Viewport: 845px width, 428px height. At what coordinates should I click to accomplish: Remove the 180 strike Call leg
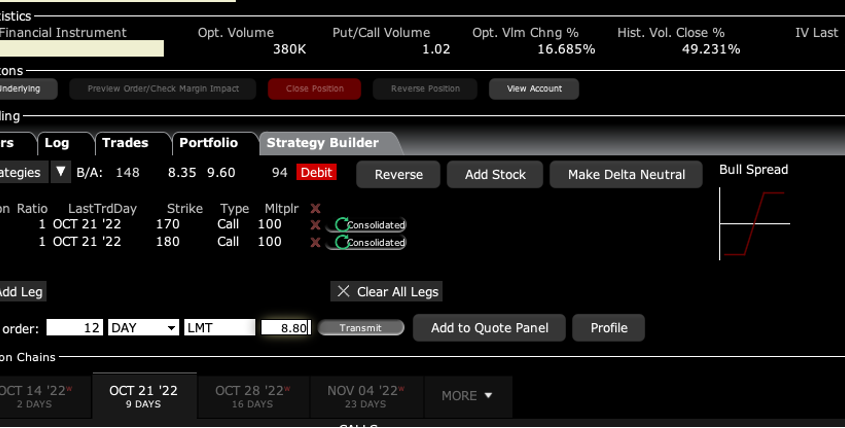[315, 243]
